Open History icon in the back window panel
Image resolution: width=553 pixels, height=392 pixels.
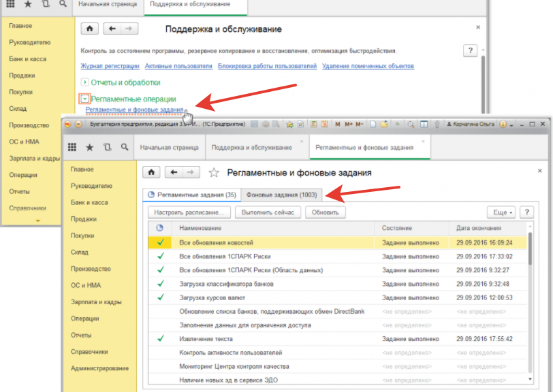click(x=46, y=4)
